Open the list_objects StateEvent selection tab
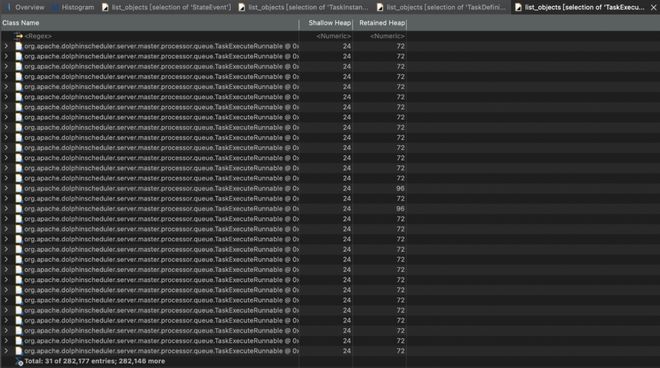Viewport: 660px width, 368px height. (167, 7)
